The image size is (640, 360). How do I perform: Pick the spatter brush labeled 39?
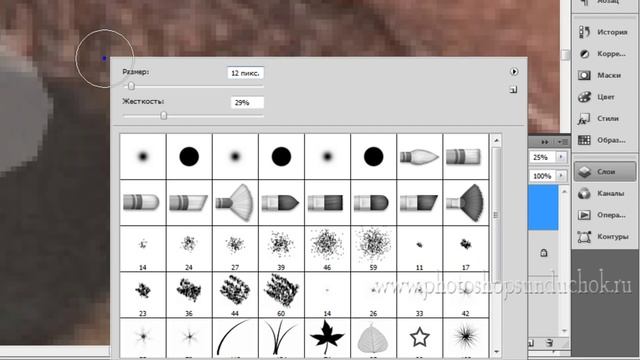(x=281, y=249)
